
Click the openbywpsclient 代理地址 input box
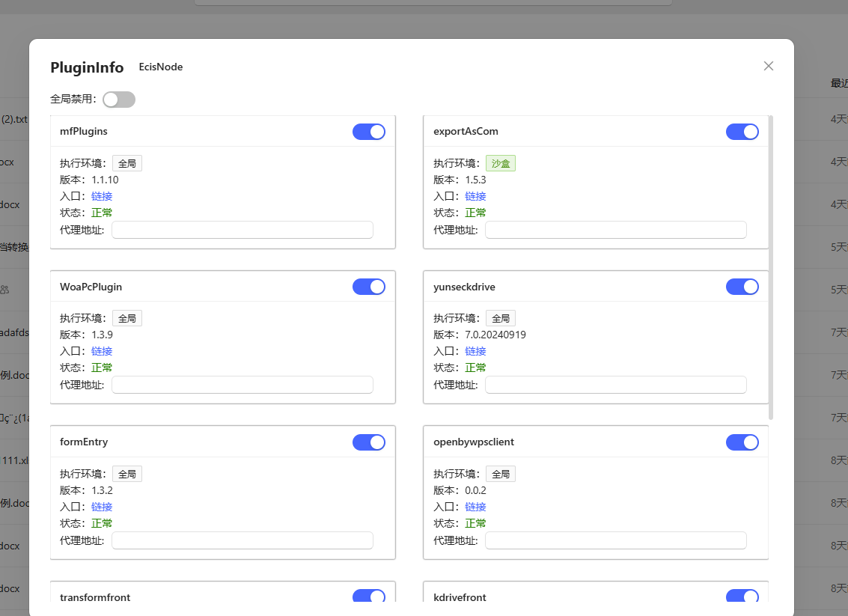click(x=615, y=540)
